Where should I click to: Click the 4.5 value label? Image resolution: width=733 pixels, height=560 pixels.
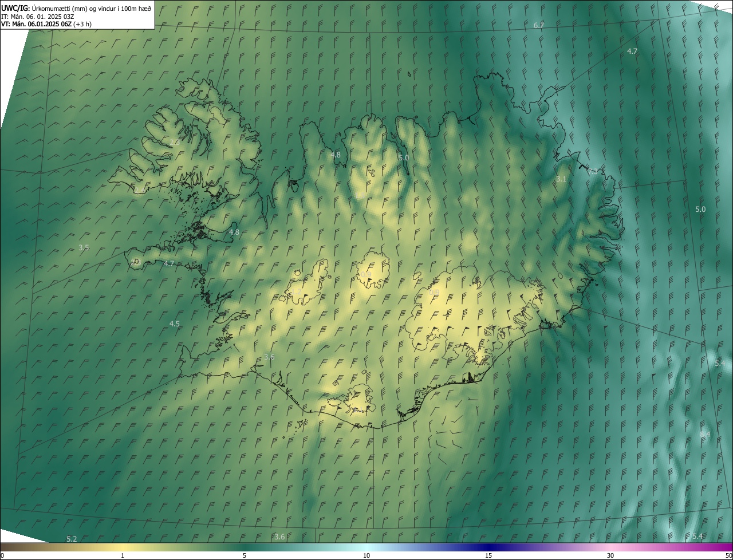tap(174, 324)
